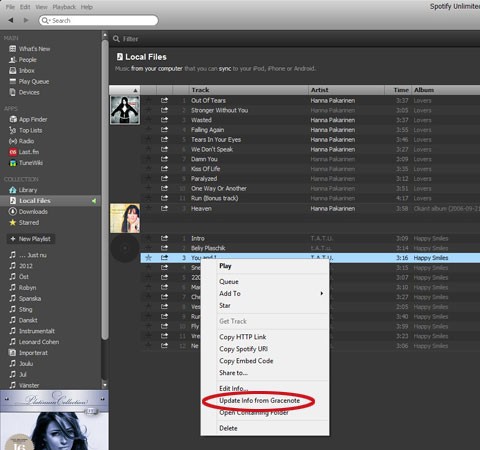This screenshot has width=480, height=450.
Task: Sort by the Artist column header
Action: 347,90
